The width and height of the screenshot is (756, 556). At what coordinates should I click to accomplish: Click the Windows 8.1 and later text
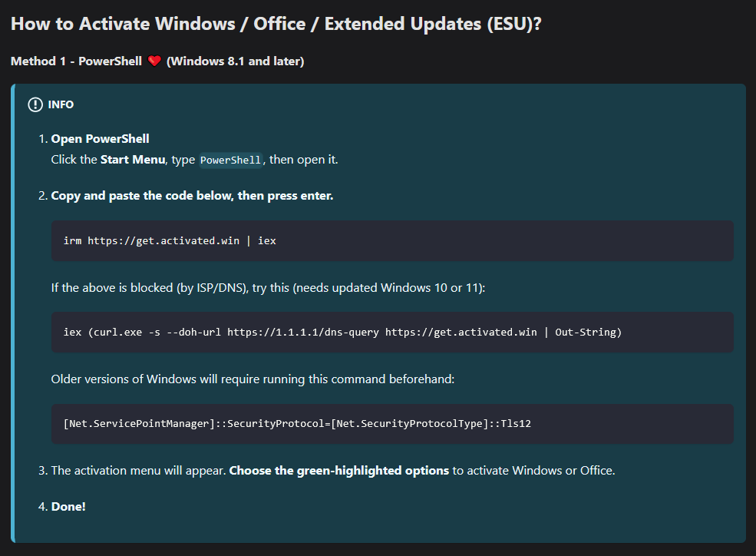pos(235,61)
